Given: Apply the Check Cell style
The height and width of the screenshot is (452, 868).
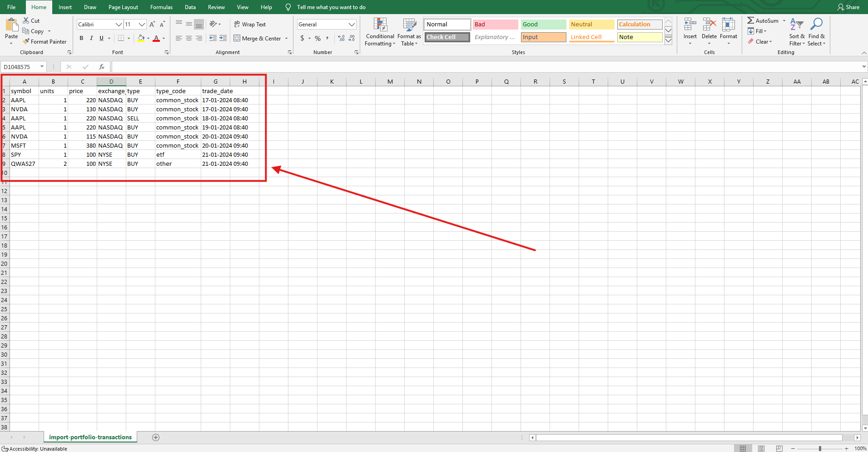Looking at the screenshot, I should tap(447, 37).
